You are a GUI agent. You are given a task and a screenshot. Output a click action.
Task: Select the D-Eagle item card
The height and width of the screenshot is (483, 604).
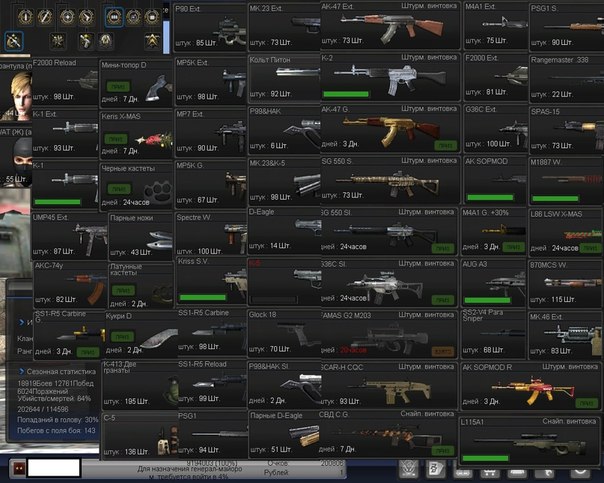284,231
